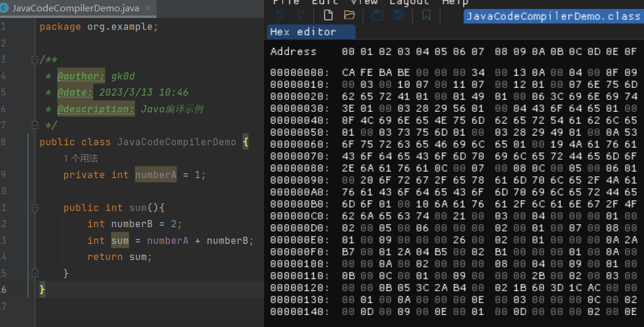Click the highlighted 'sum' local variable

120,240
